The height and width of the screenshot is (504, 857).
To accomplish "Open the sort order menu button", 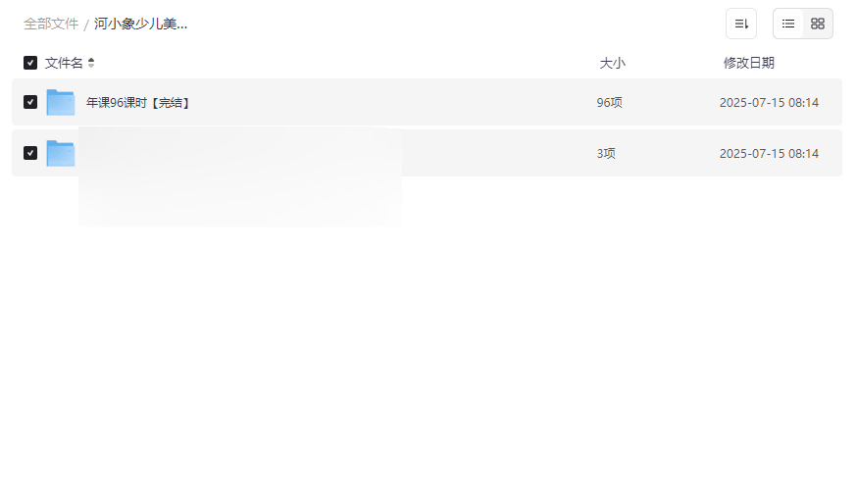I will 741,24.
